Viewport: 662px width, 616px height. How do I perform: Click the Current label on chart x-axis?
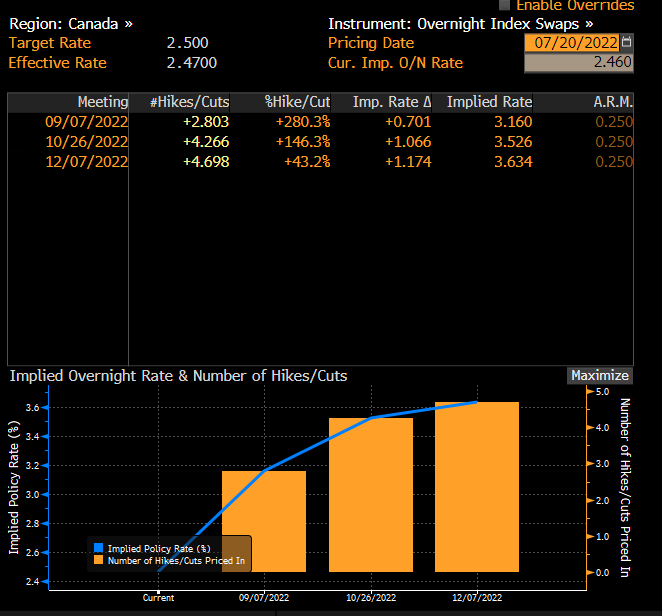tap(158, 598)
